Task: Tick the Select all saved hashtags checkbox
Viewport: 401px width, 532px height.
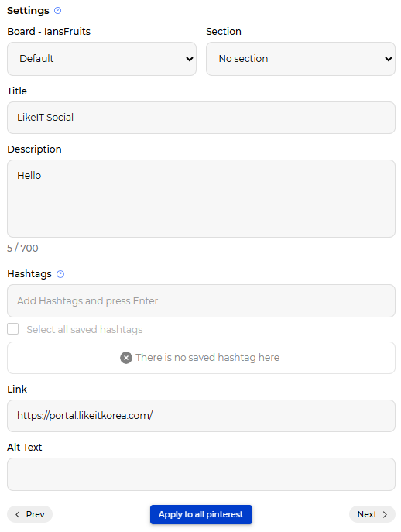Action: pyautogui.click(x=13, y=329)
